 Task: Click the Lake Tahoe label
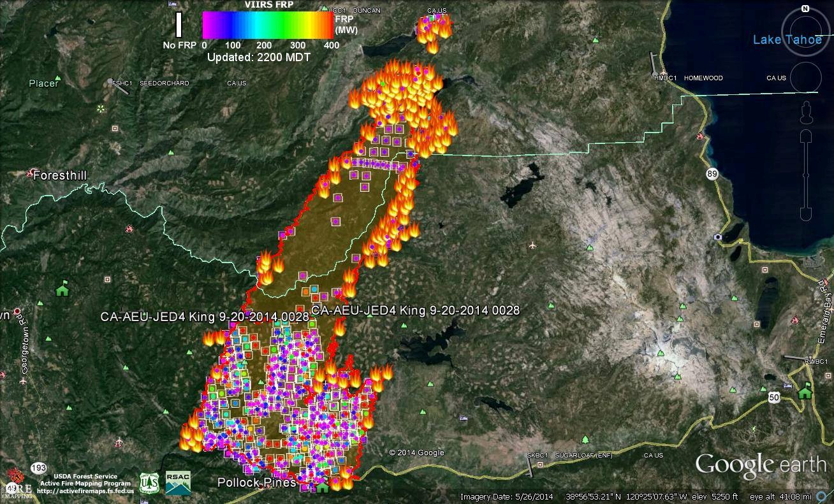click(787, 40)
